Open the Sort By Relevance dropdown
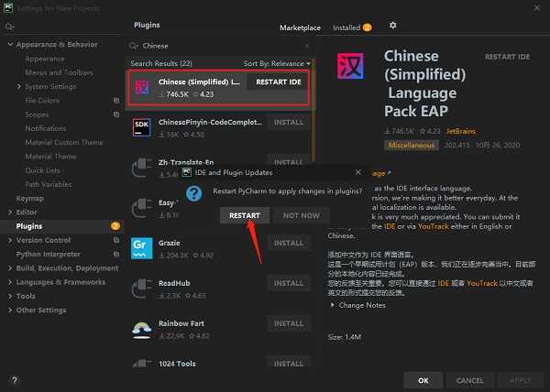 click(277, 63)
